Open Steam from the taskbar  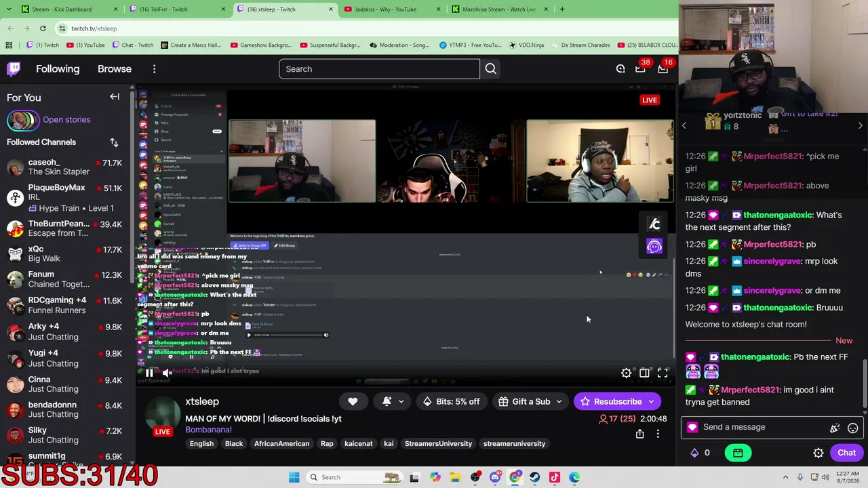point(534,477)
